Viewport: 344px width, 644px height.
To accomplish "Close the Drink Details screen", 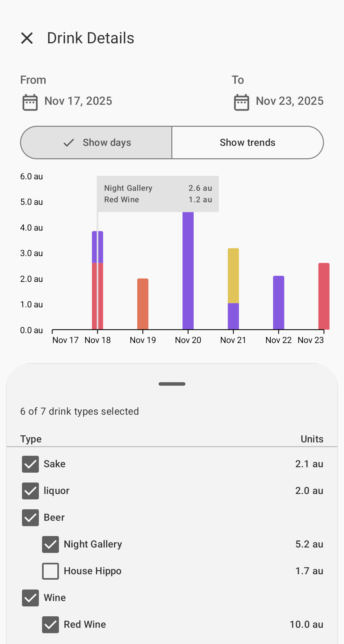I will coord(27,38).
